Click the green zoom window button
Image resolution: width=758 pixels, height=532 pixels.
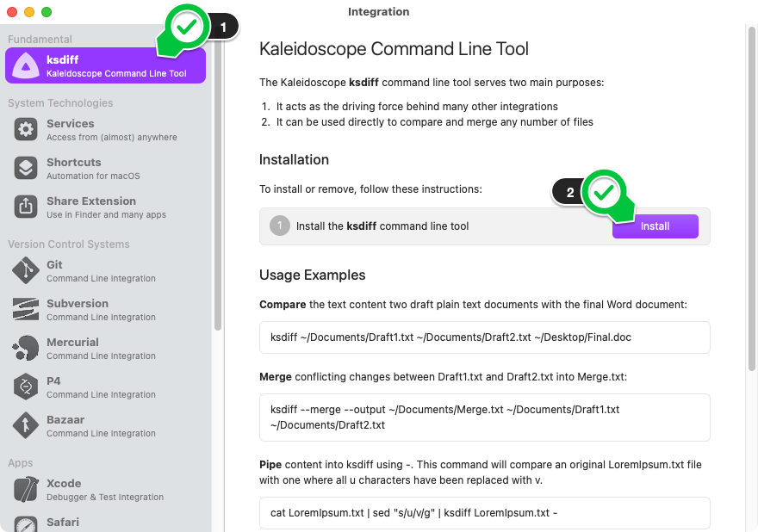[47, 12]
